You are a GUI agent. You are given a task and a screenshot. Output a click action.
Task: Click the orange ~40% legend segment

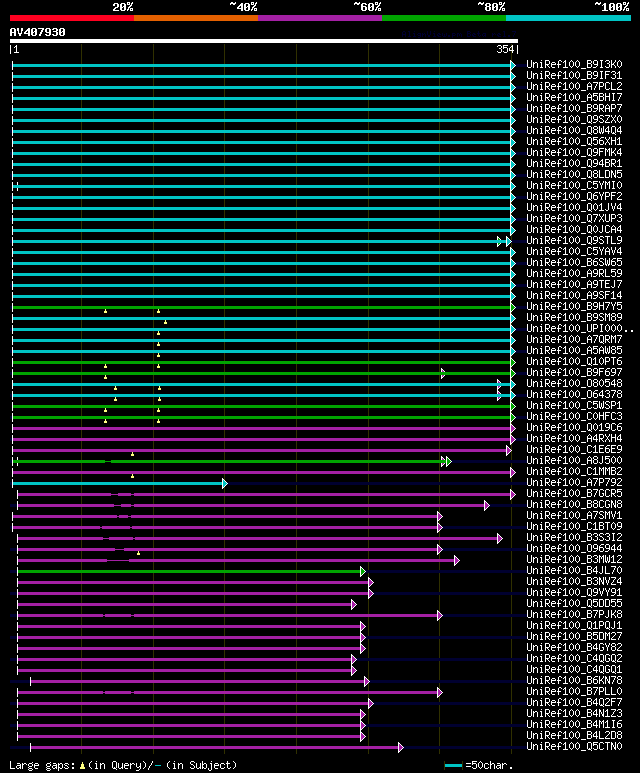point(196,18)
